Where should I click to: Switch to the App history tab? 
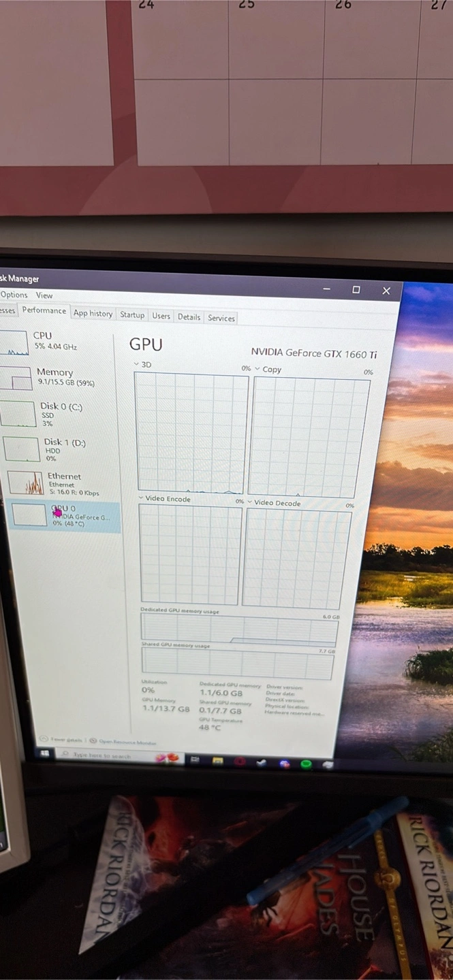click(x=93, y=314)
